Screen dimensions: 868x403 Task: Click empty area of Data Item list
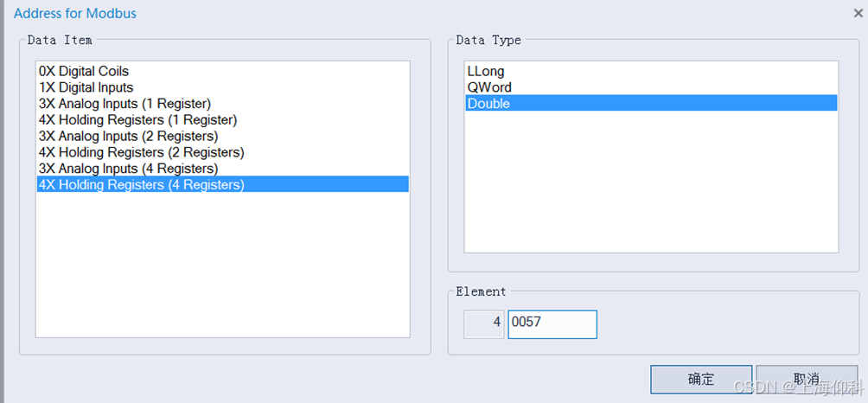pyautogui.click(x=222, y=265)
